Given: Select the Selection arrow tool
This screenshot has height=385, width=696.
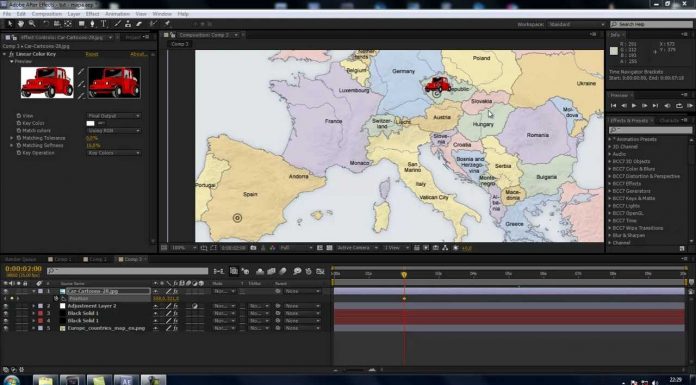Looking at the screenshot, I should [x=10, y=24].
